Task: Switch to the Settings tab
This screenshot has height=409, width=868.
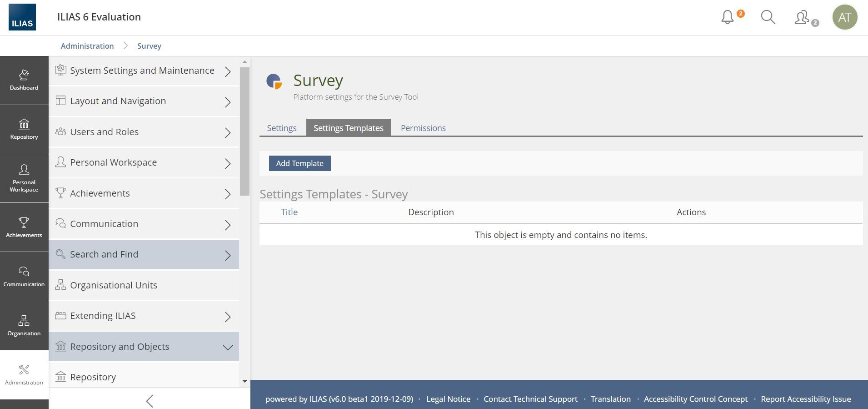Action: [x=282, y=128]
